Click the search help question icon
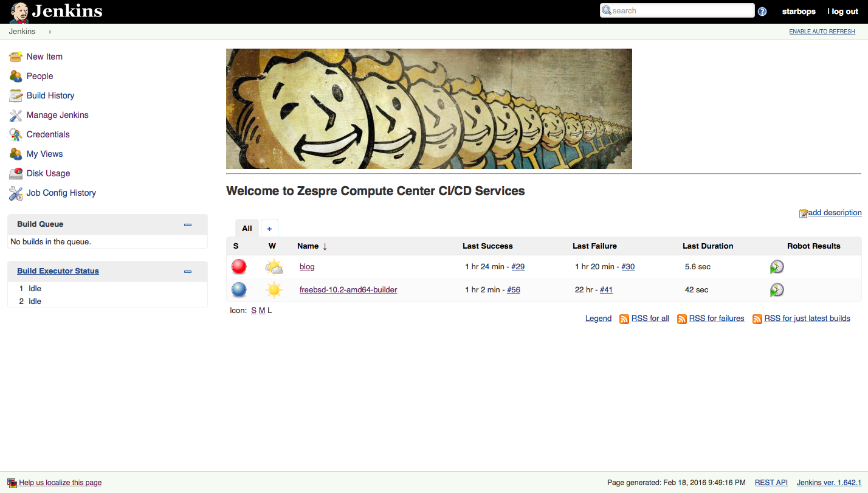The height and width of the screenshot is (493, 868). click(x=762, y=12)
